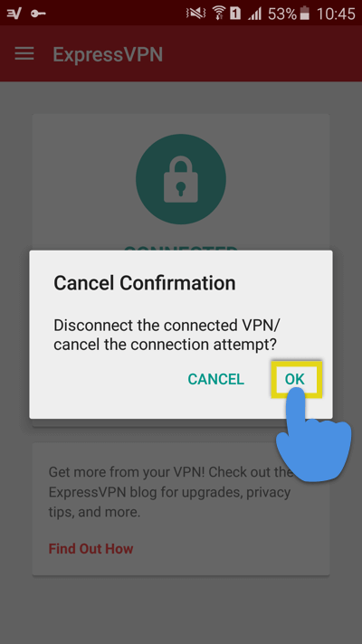
Task: Tap OK in the Cancel Confirmation dialog
Action: click(x=295, y=379)
